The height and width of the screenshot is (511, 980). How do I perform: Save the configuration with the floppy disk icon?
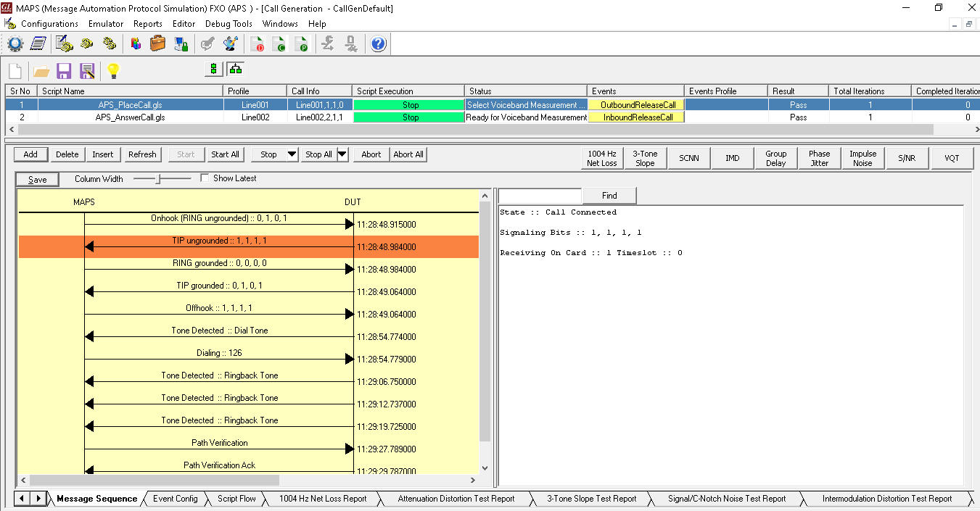point(65,70)
